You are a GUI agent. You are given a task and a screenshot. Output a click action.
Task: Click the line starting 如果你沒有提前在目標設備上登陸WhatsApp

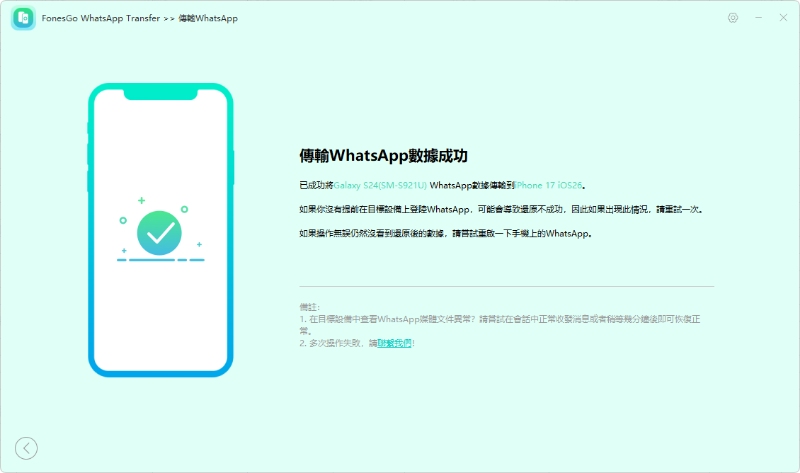(501, 209)
